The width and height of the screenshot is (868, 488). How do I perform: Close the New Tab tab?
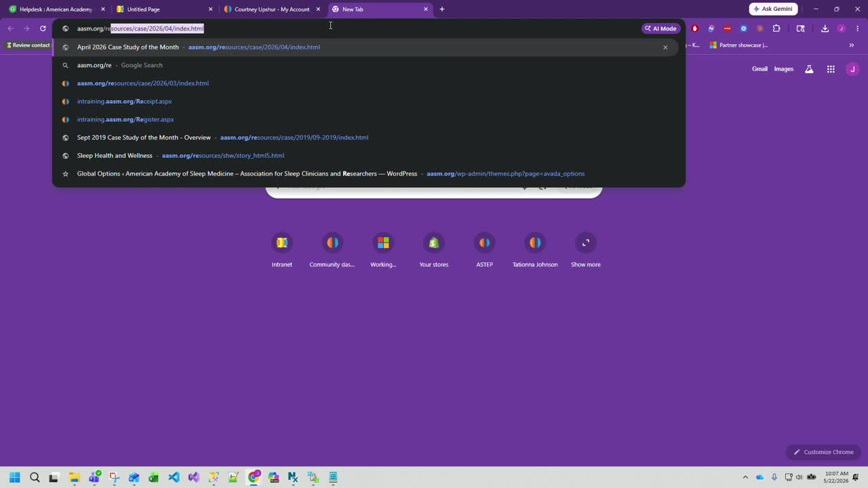coord(426,9)
